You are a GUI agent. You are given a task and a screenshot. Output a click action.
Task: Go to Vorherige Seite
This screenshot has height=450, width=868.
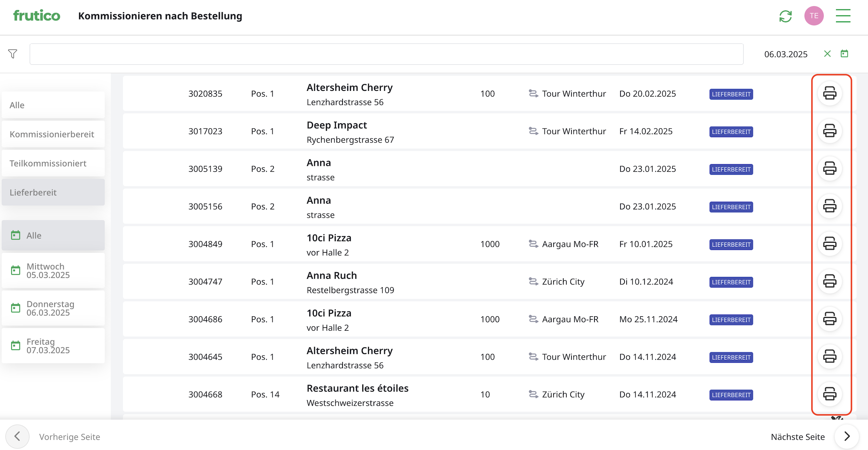point(18,436)
